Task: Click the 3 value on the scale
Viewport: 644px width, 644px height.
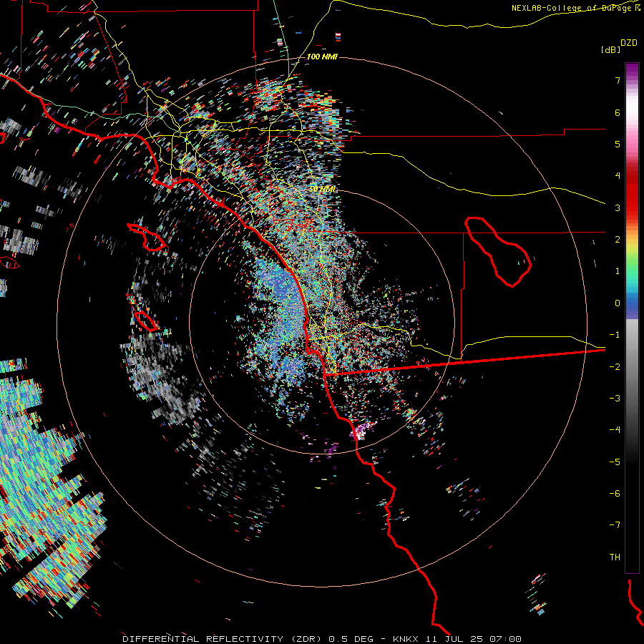Action: pyautogui.click(x=618, y=208)
